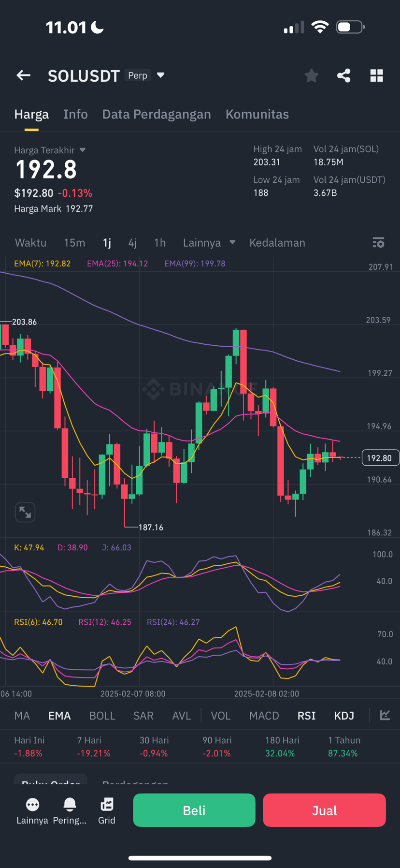
Task: Switch to the Info tab
Action: 75,114
